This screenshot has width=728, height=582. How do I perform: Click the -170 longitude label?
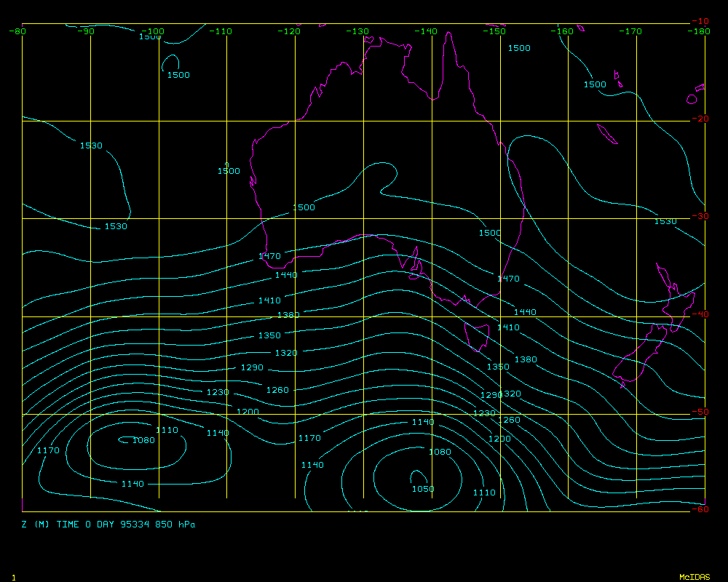point(630,31)
